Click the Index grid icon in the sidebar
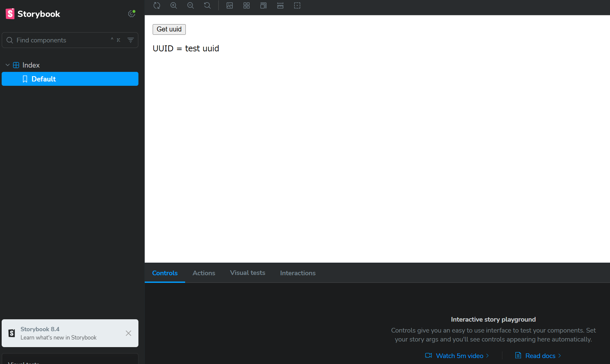This screenshot has width=610, height=364. point(16,65)
